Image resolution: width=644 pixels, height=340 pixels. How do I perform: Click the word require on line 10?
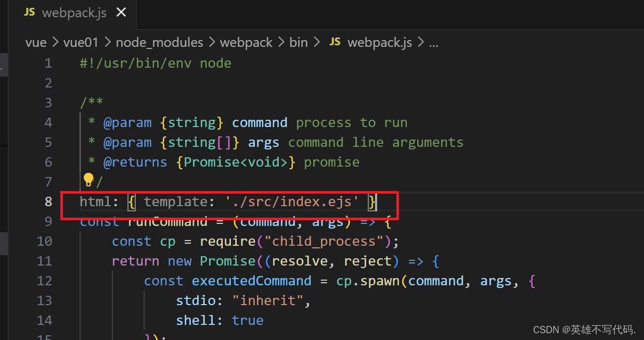(226, 241)
